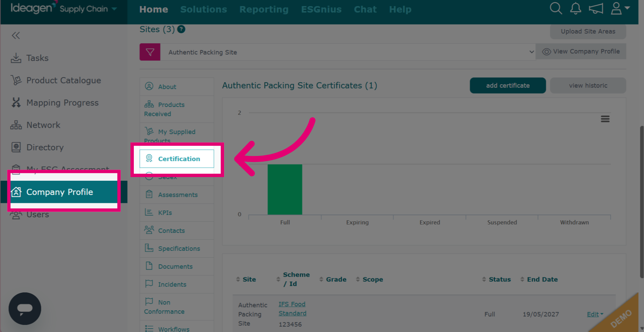Open Product Catalogue in sidebar

63,80
